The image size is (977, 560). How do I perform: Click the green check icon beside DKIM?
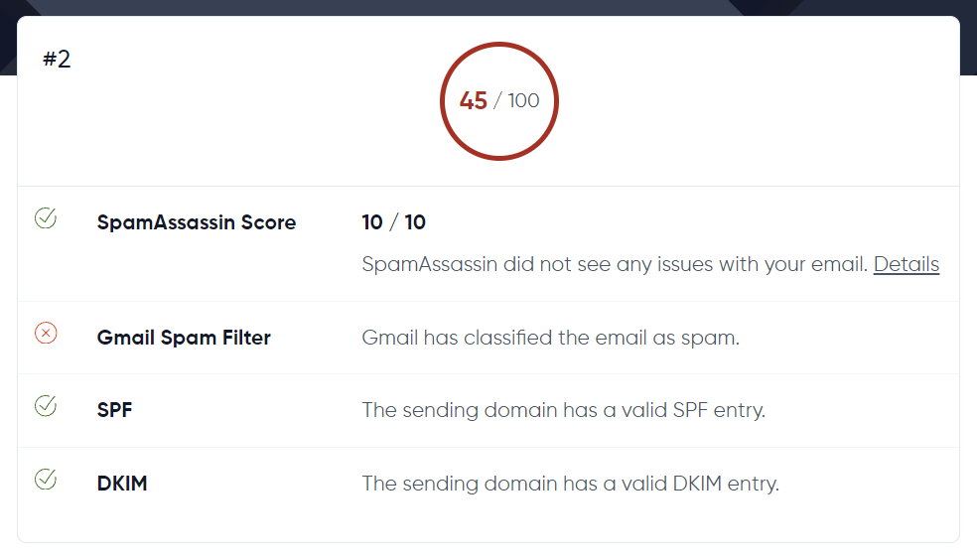pyautogui.click(x=46, y=480)
